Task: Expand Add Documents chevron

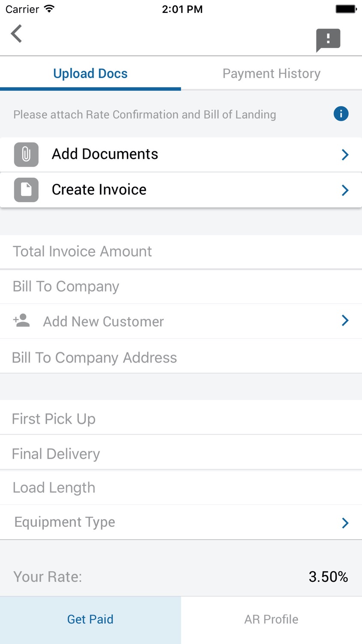Action: point(345,155)
